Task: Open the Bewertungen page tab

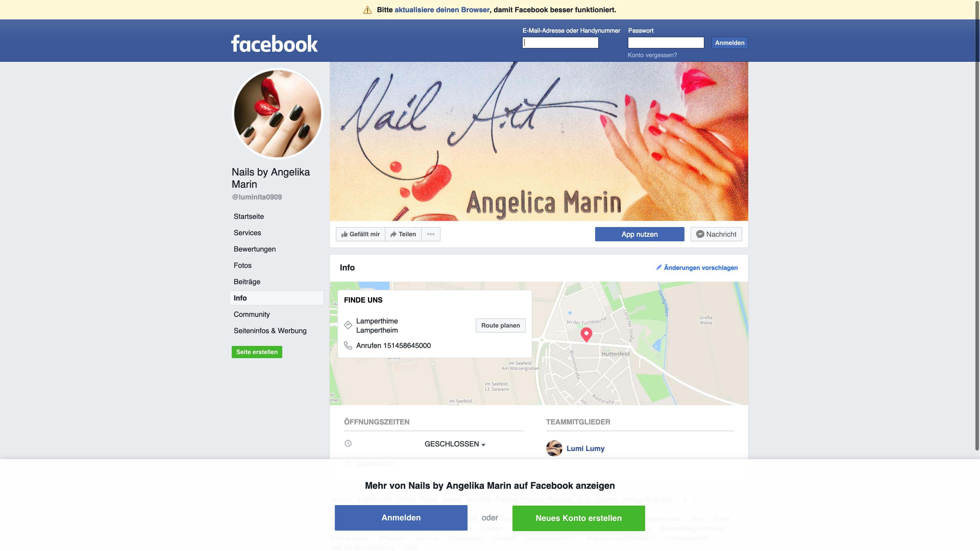Action: click(x=254, y=249)
